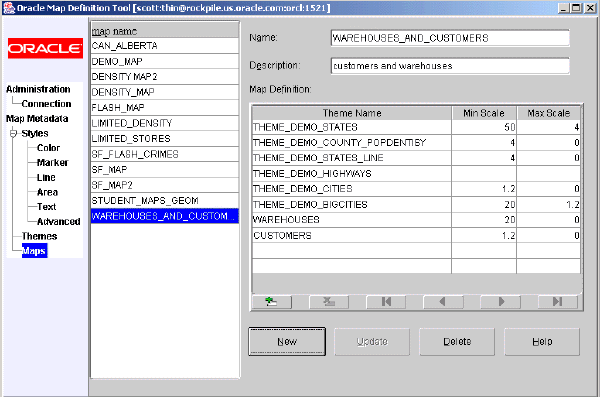
Task: Click the New button
Action: point(287,341)
